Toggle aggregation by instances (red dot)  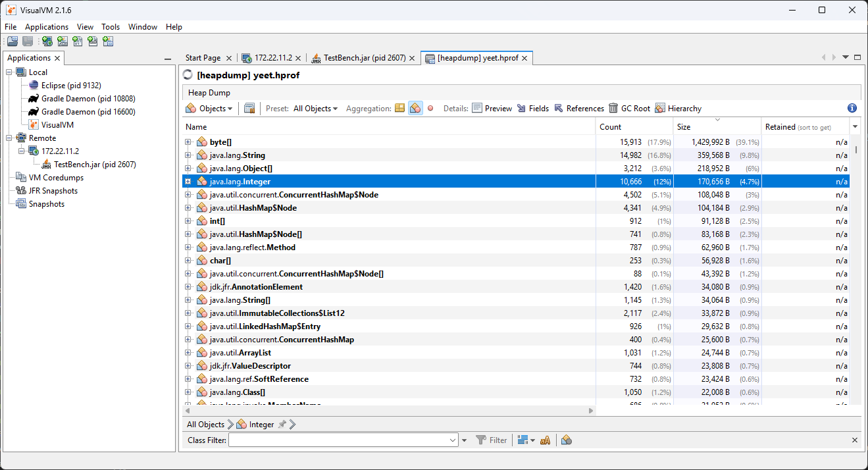(x=430, y=109)
